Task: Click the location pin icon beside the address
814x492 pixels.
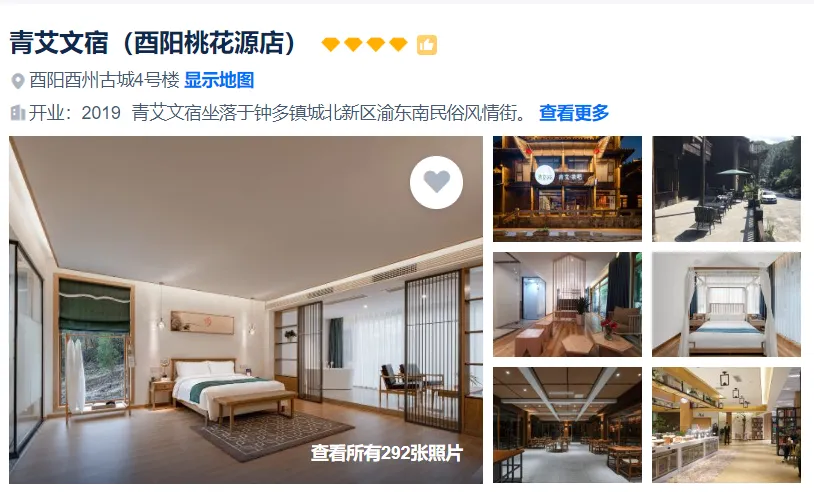Action: pyautogui.click(x=18, y=81)
